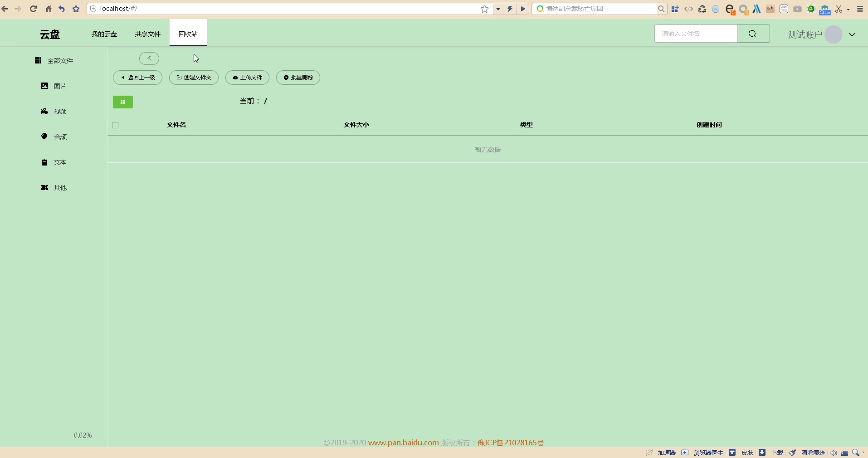This screenshot has width=868, height=458.
Task: Open the browser hamburger menu
Action: coord(860,9)
